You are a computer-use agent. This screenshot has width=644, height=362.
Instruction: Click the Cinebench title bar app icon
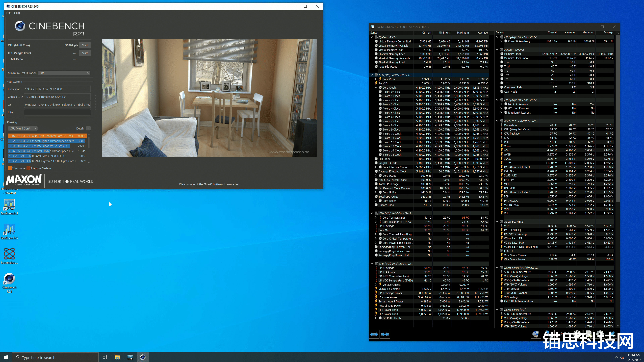pyautogui.click(x=8, y=6)
